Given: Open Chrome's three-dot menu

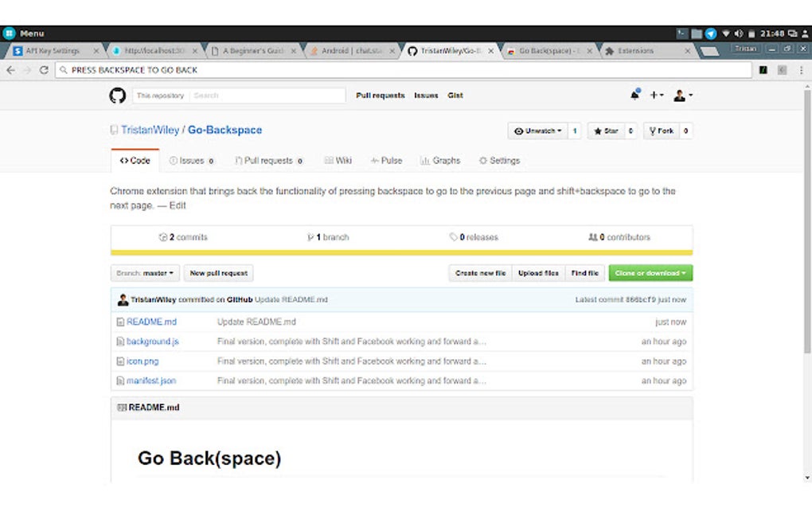Looking at the screenshot, I should point(800,70).
